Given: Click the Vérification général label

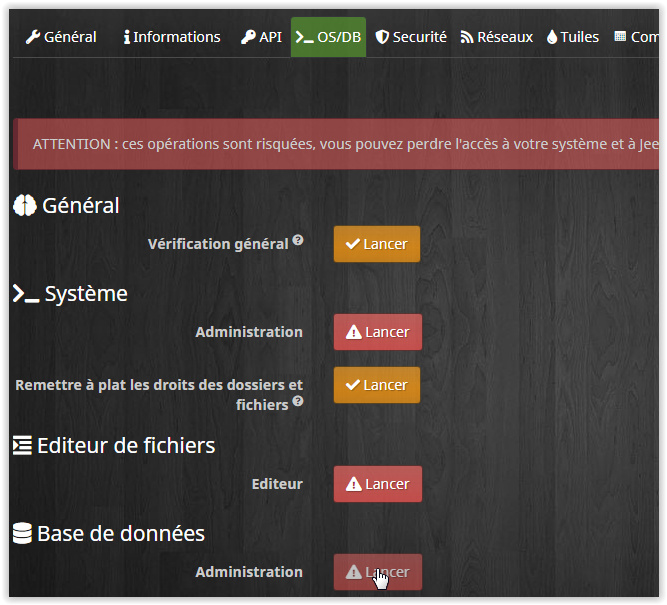Looking at the screenshot, I should (218, 244).
